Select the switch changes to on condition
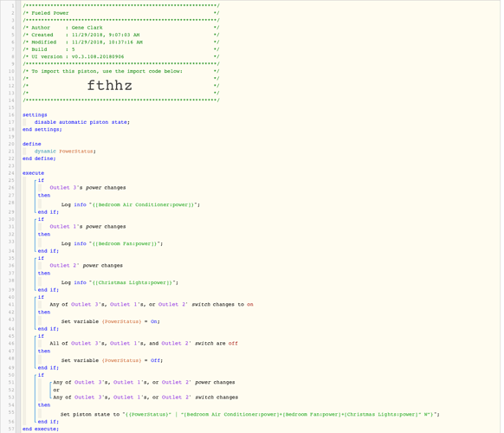The width and height of the screenshot is (504, 433). 152,305
